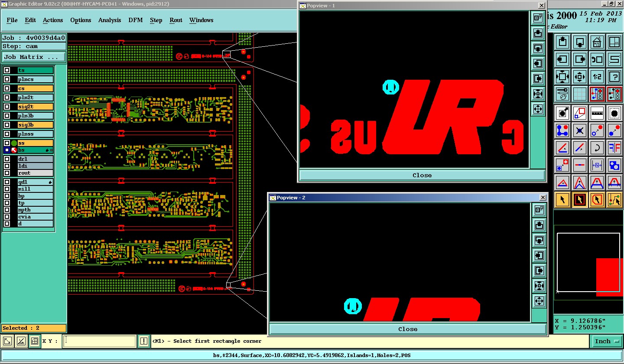Select the npth layer name
This screenshot has height=364, width=624.
tap(36, 210)
